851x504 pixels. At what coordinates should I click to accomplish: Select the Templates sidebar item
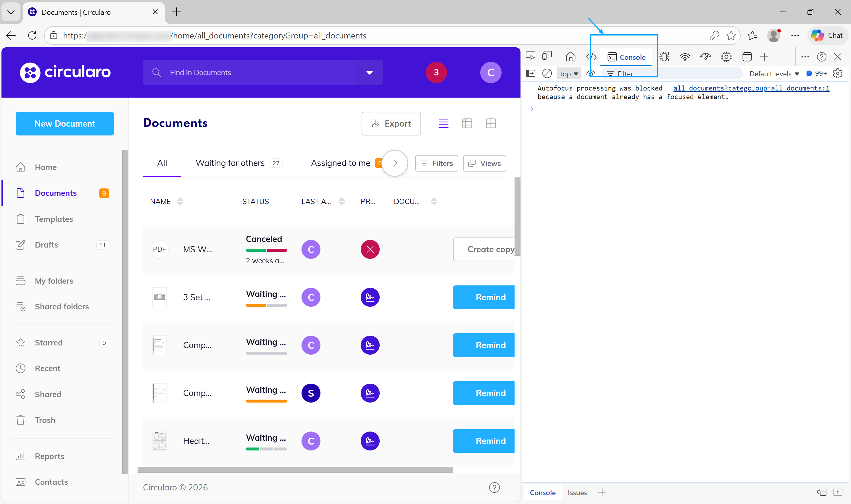[54, 219]
